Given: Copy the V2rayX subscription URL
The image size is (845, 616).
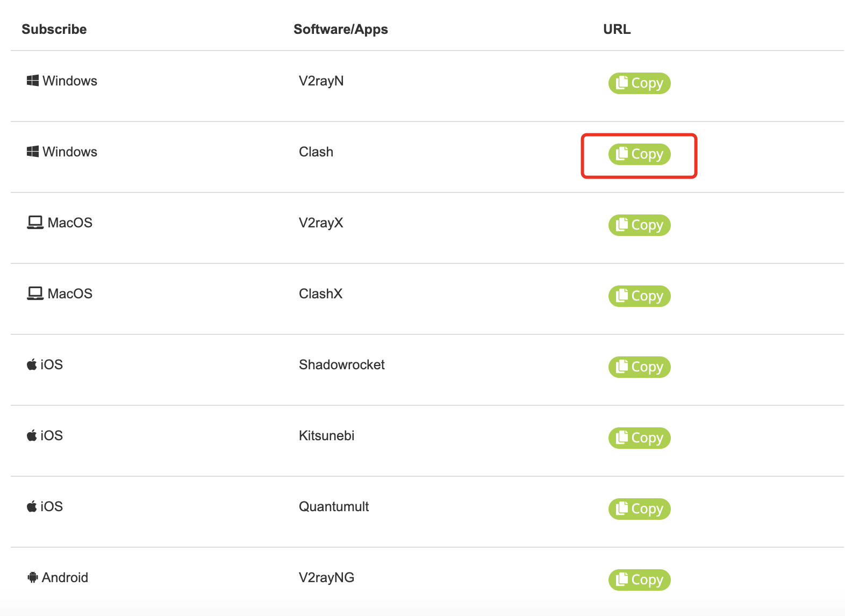Looking at the screenshot, I should 639,225.
